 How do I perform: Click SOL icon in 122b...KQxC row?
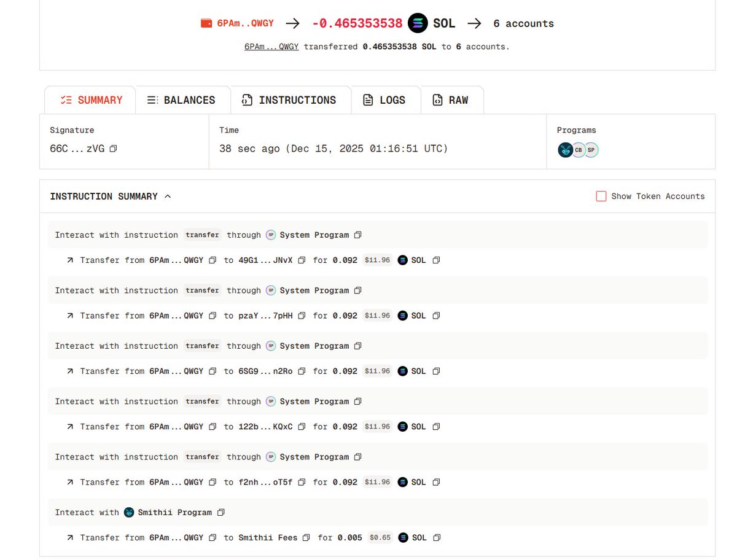click(x=402, y=427)
